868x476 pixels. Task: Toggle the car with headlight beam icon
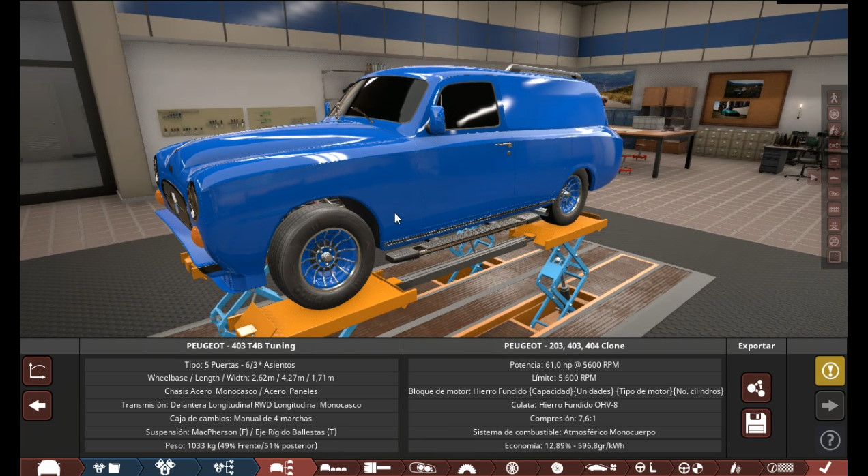pos(834,193)
